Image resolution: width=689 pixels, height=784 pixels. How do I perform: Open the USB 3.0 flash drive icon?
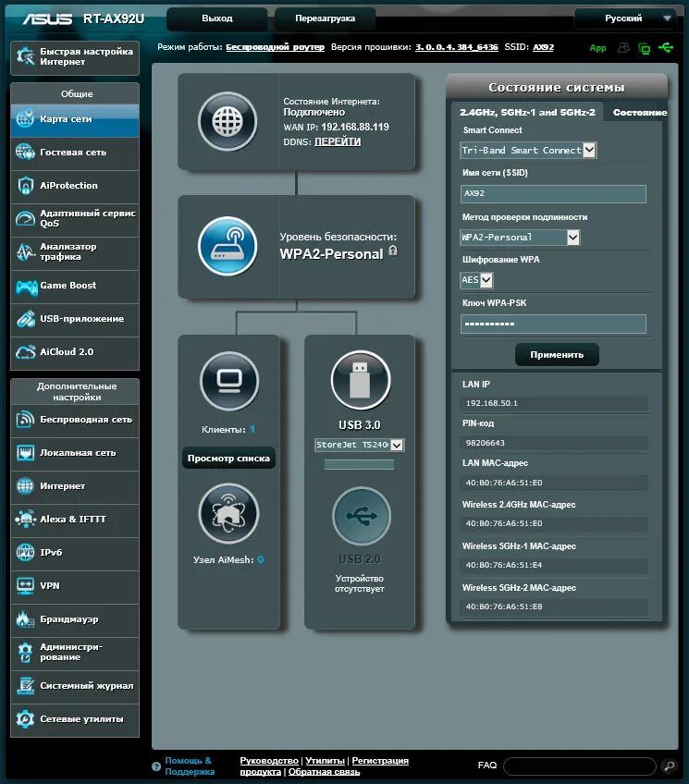(x=361, y=380)
